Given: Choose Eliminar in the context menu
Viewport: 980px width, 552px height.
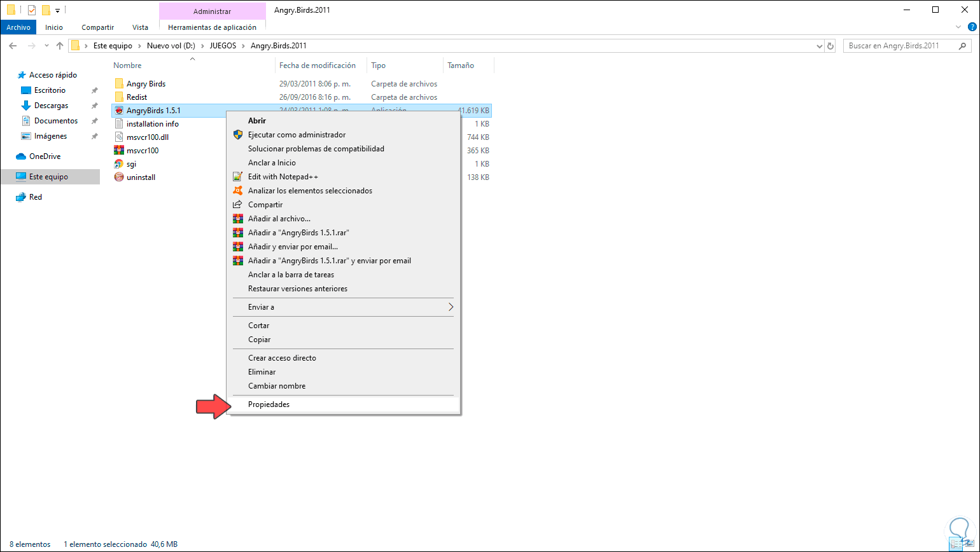Looking at the screenshot, I should click(344, 372).
